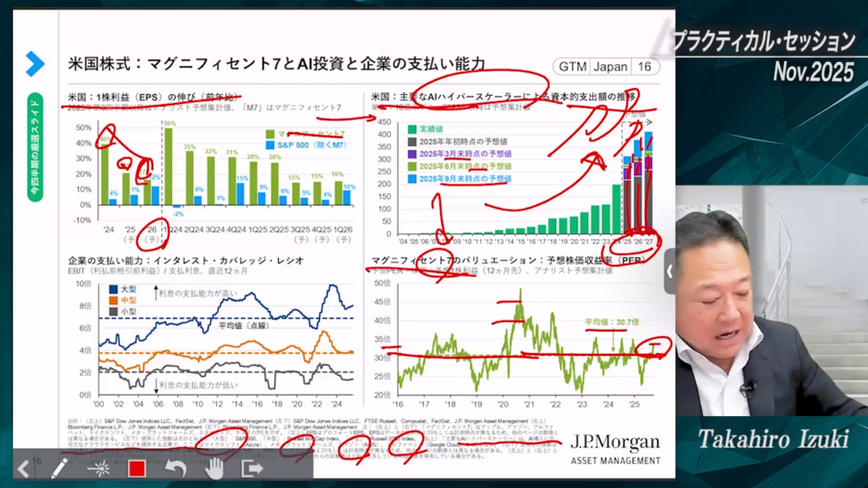The image size is (868, 488).
Task: Undo the last annotation stroke
Action: [175, 467]
